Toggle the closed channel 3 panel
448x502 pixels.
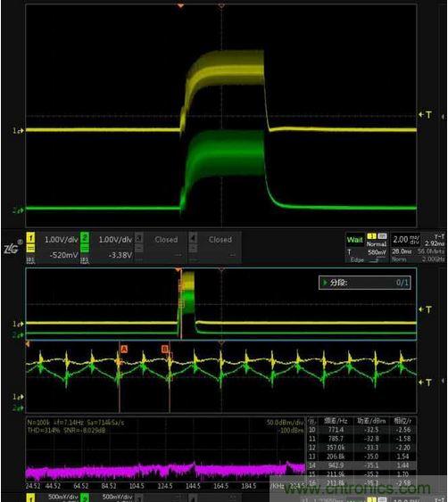click(x=161, y=247)
